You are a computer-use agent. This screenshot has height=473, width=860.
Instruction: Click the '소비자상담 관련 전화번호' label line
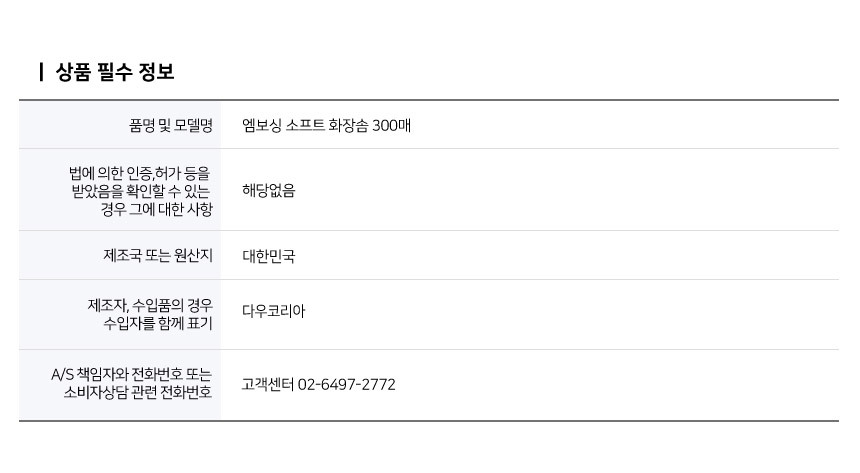point(138,393)
